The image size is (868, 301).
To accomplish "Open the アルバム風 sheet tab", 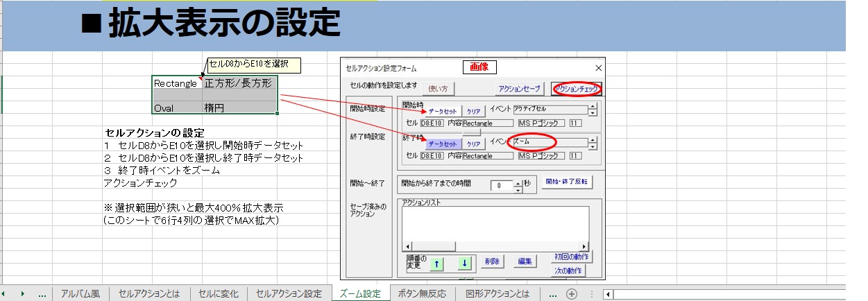I will [x=80, y=294].
